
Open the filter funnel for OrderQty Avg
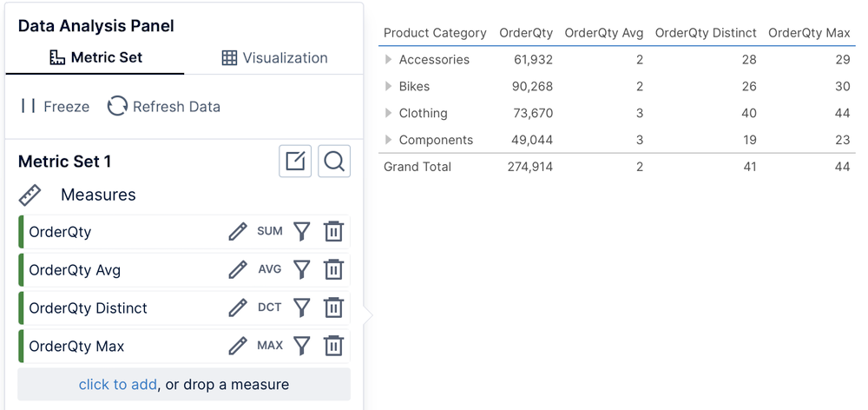tap(301, 270)
